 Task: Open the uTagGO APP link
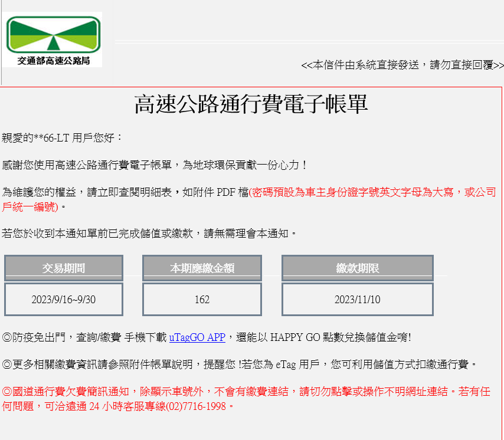197,337
